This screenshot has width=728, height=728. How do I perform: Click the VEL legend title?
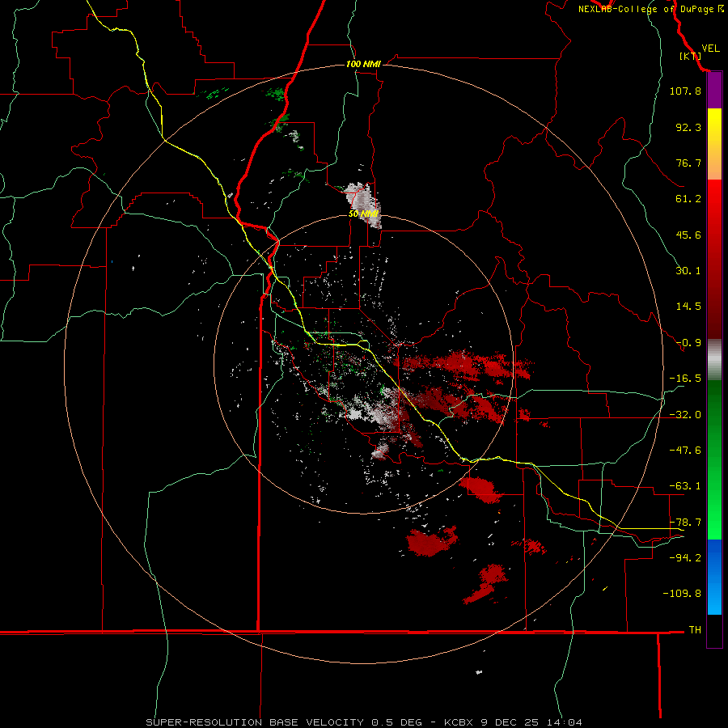[x=710, y=49]
